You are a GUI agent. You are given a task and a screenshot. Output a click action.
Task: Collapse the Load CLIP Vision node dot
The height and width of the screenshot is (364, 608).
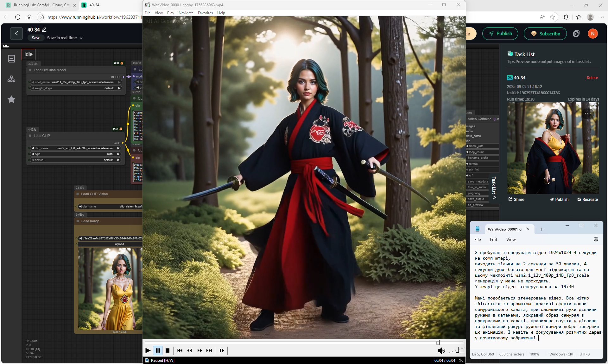point(78,194)
